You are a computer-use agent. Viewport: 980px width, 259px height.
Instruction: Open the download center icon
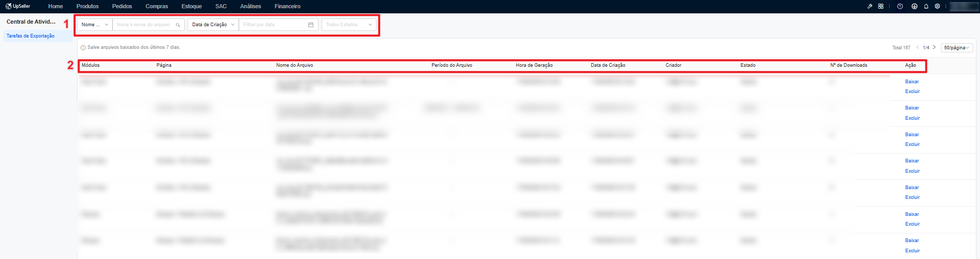tap(914, 6)
